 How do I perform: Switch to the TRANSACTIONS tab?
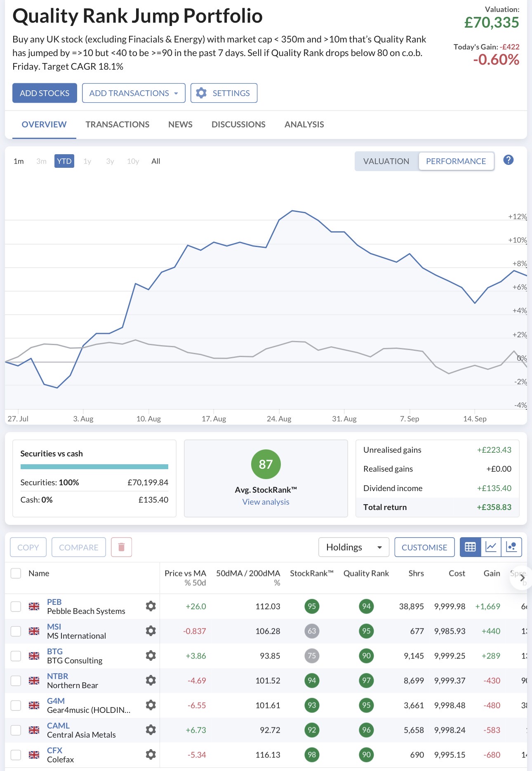coord(118,125)
